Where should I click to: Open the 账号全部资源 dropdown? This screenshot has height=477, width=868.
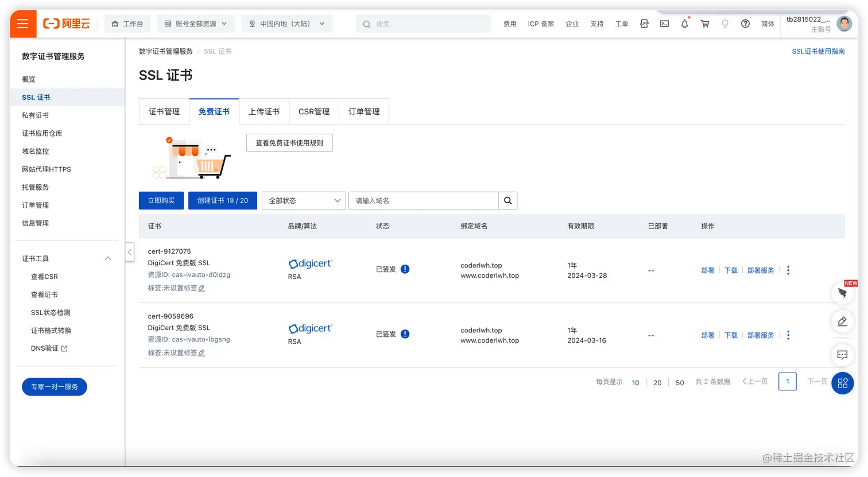(195, 24)
